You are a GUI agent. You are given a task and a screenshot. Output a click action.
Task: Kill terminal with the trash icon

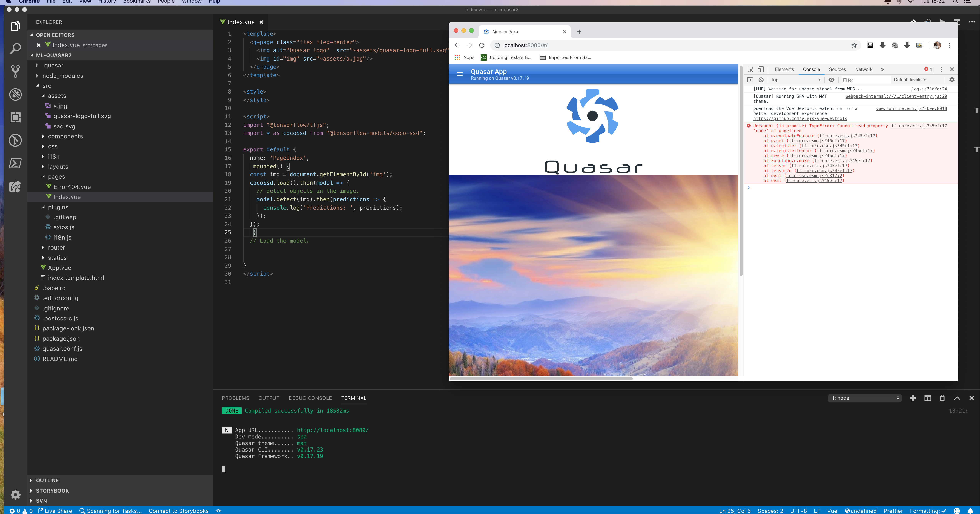point(942,398)
